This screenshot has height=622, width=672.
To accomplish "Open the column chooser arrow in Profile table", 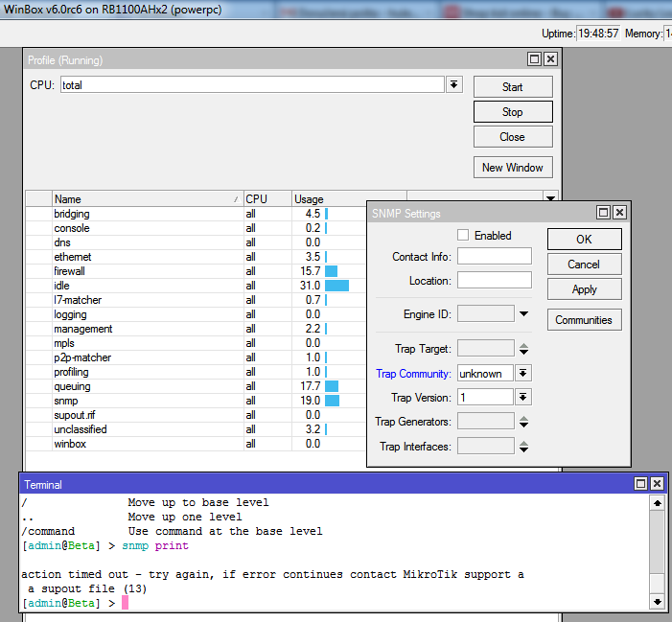I will click(550, 197).
